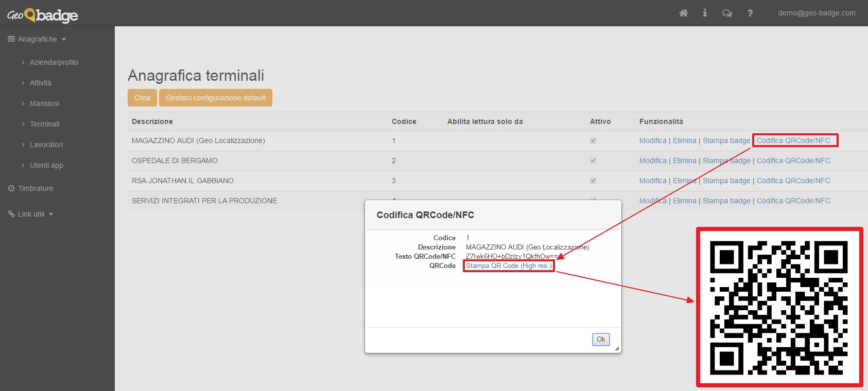Open Lavoratori in sidebar

pos(46,145)
